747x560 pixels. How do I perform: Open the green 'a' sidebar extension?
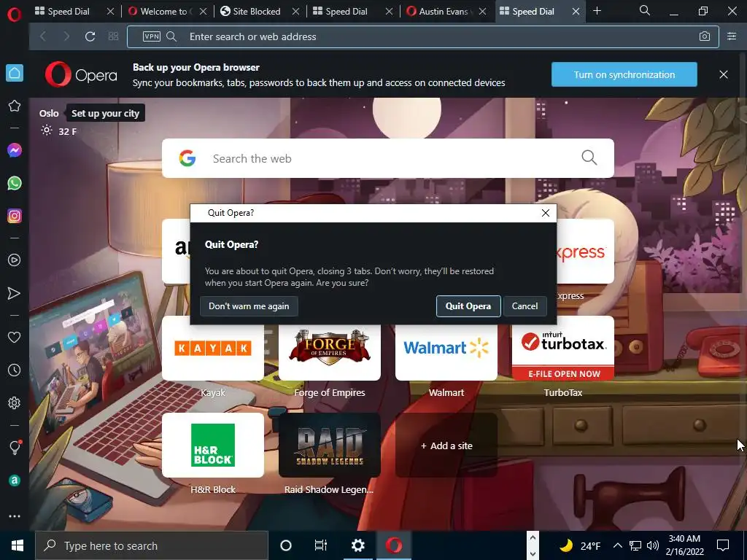(15, 481)
